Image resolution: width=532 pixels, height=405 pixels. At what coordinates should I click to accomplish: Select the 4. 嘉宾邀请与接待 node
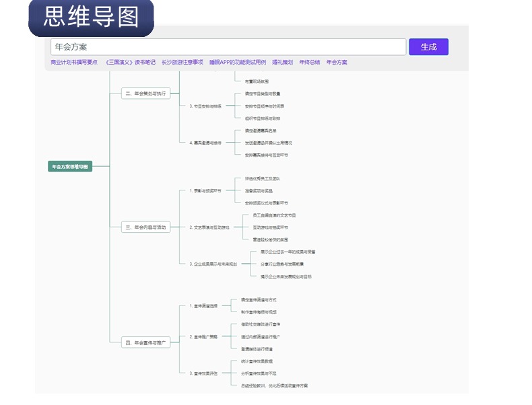[x=205, y=143]
